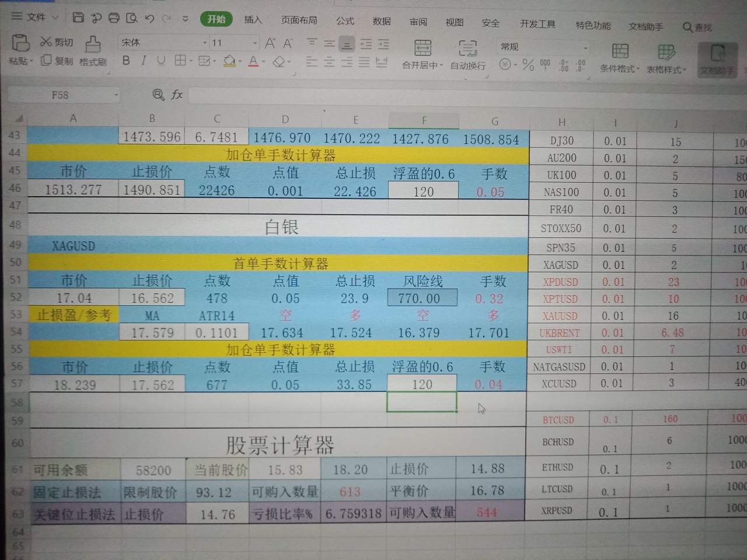Click the 查找 search magnifier

[x=687, y=27]
